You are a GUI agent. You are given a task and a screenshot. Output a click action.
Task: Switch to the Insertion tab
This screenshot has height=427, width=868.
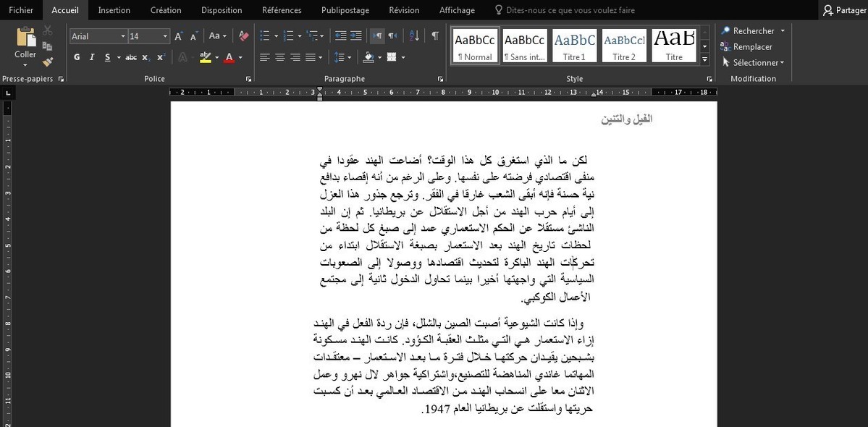[114, 10]
